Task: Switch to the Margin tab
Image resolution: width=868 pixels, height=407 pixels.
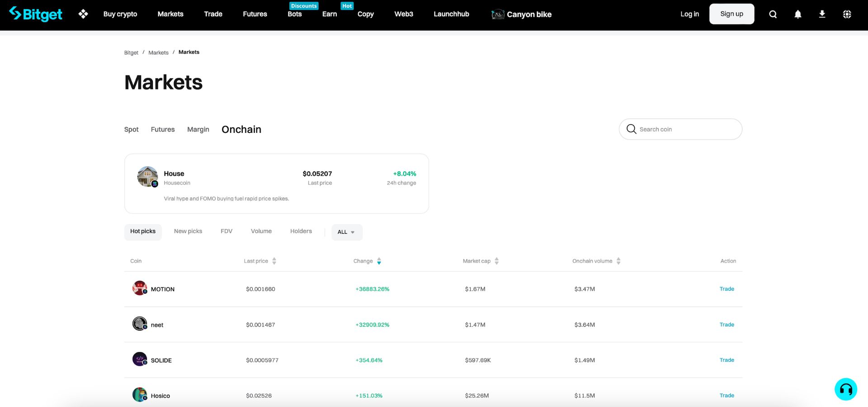Action: click(198, 130)
